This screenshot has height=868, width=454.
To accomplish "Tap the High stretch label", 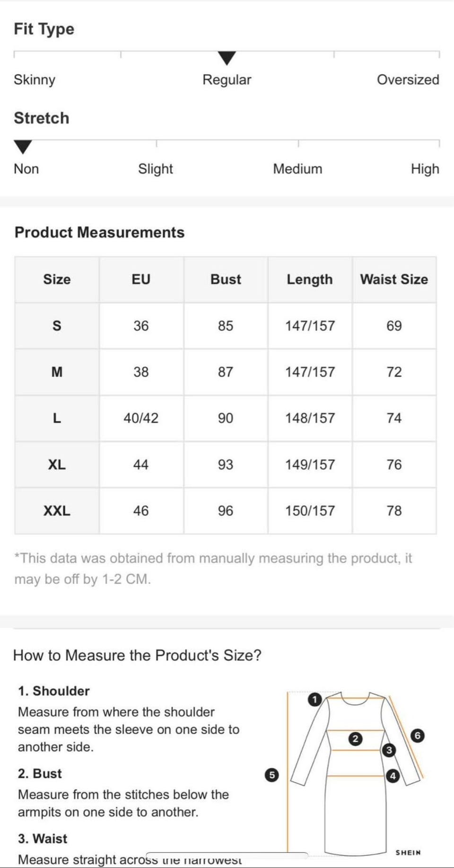I will [425, 169].
